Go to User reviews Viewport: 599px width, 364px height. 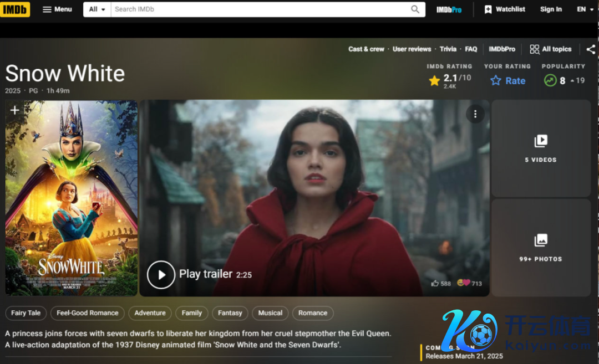point(412,49)
